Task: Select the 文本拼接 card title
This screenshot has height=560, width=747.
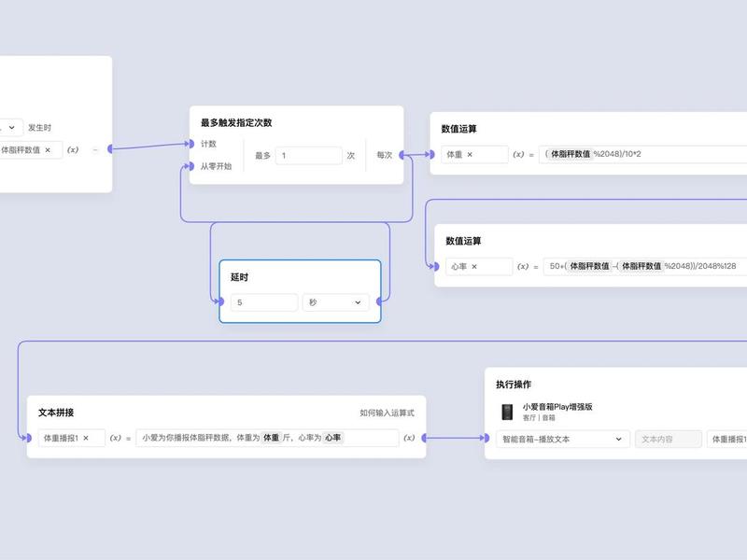Action: coord(56,413)
